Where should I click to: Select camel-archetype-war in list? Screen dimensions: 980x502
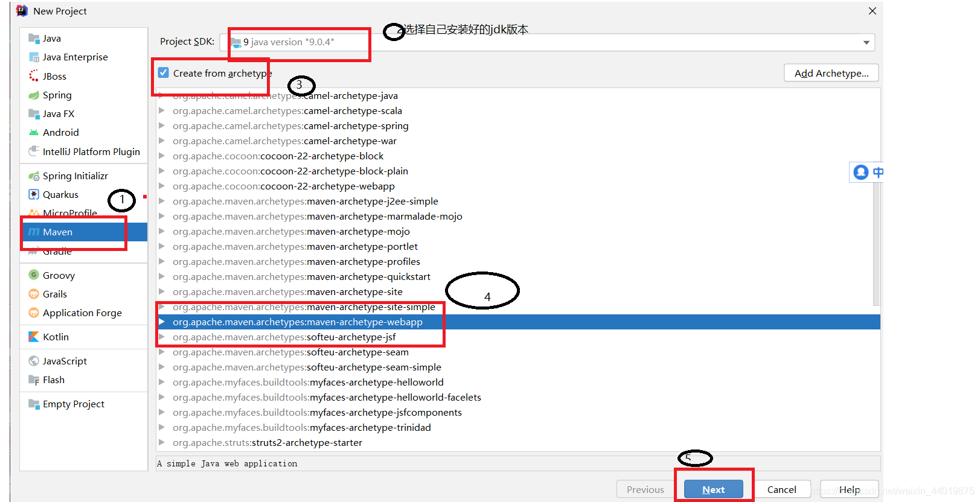point(518,141)
